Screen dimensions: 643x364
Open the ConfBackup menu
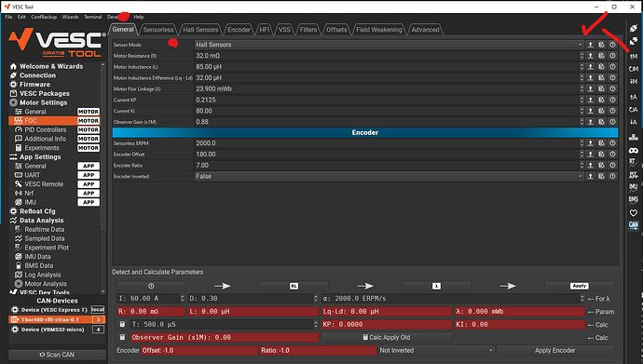point(44,17)
